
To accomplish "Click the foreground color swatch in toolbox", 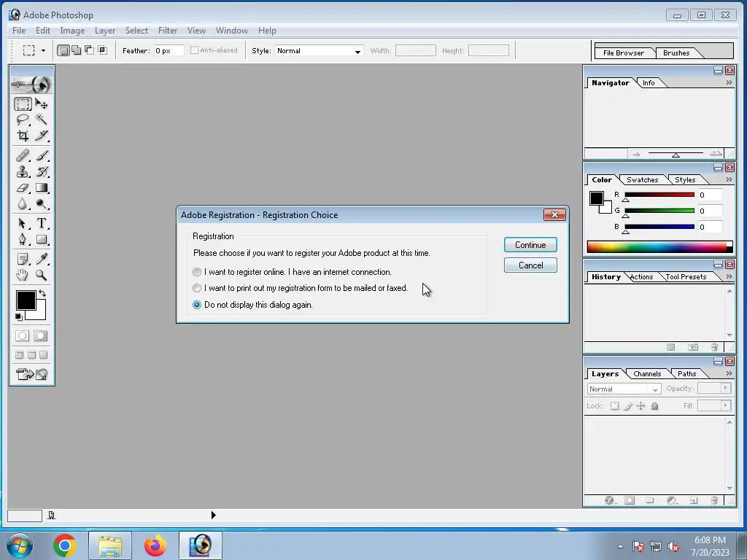I will click(x=26, y=300).
